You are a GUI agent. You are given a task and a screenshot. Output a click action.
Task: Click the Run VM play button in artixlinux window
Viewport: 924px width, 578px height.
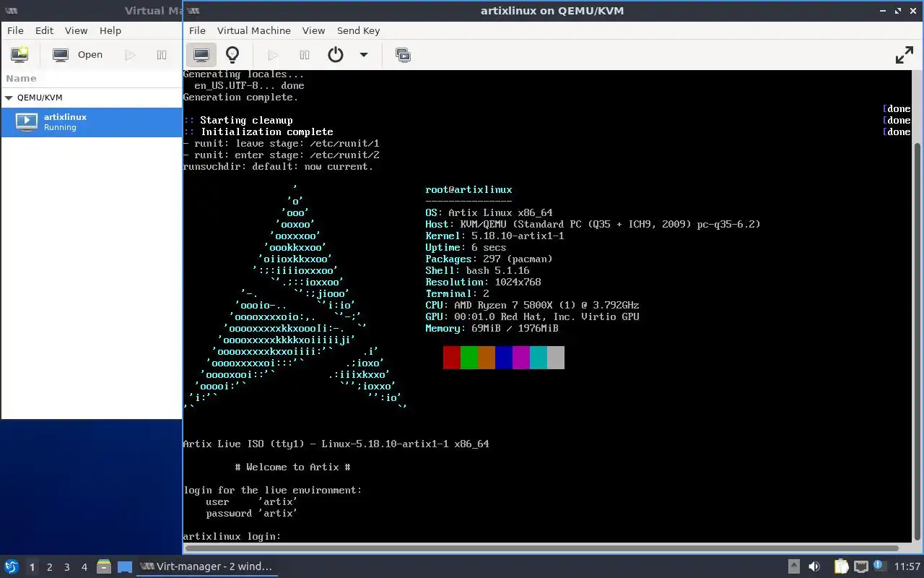tap(273, 55)
